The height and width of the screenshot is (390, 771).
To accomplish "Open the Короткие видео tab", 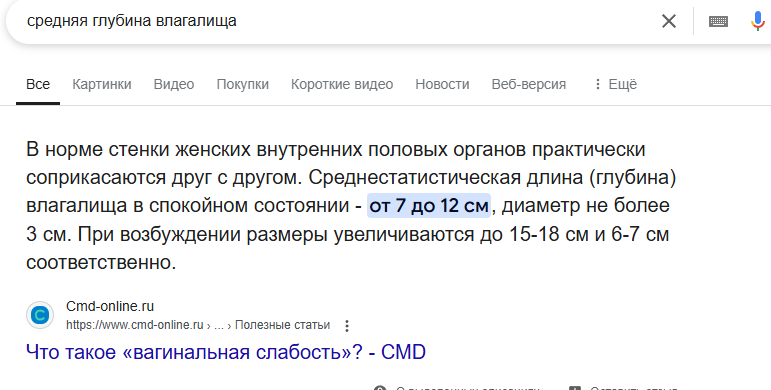I will [342, 85].
